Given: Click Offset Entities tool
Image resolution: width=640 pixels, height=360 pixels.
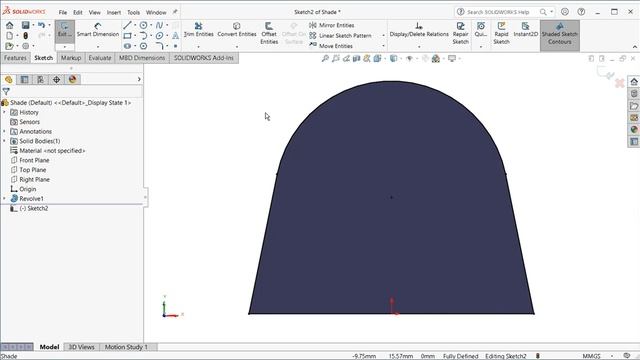Looking at the screenshot, I should click(x=269, y=33).
